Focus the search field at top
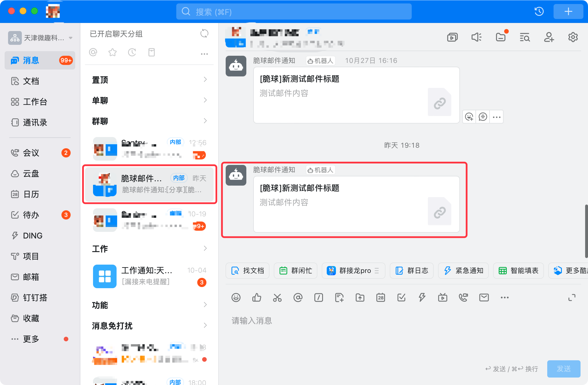 pyautogui.click(x=294, y=11)
